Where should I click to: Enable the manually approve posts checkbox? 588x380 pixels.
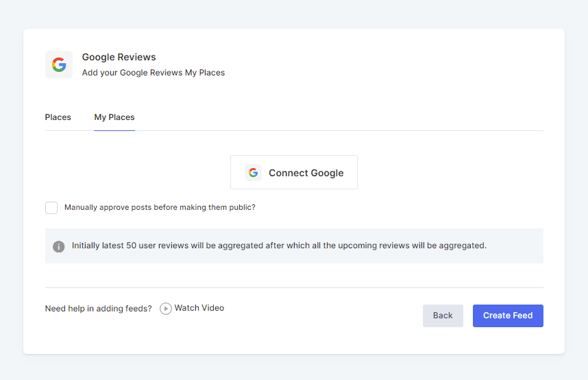click(x=51, y=208)
